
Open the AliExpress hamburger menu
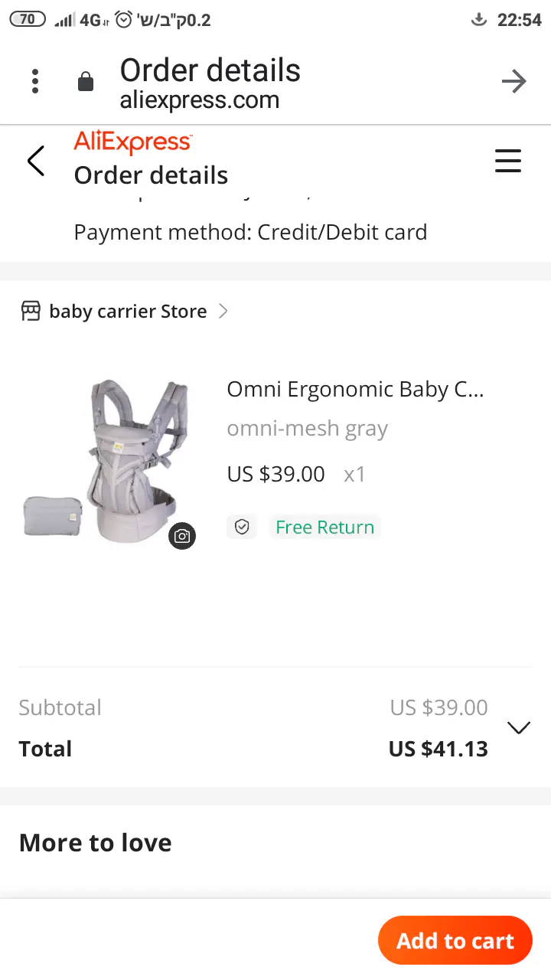pos(507,161)
